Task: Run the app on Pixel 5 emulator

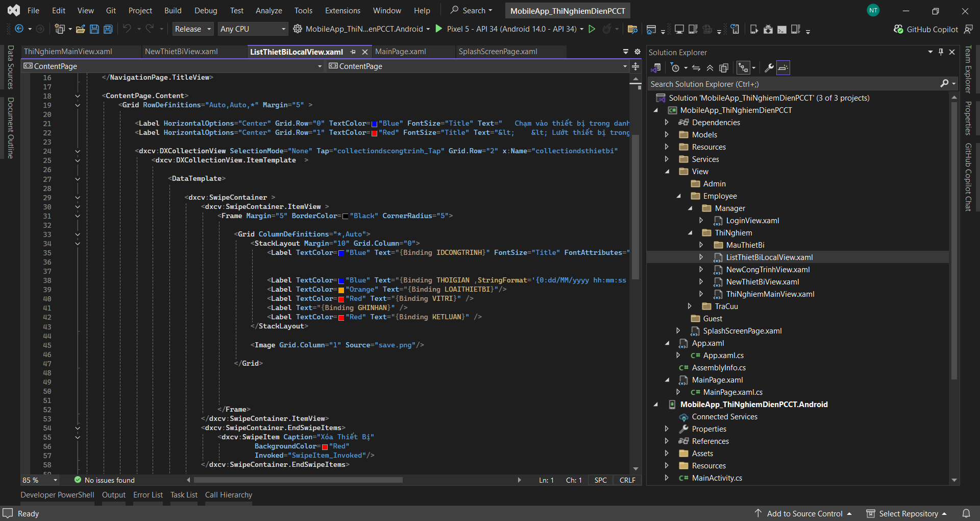Action: pyautogui.click(x=438, y=29)
